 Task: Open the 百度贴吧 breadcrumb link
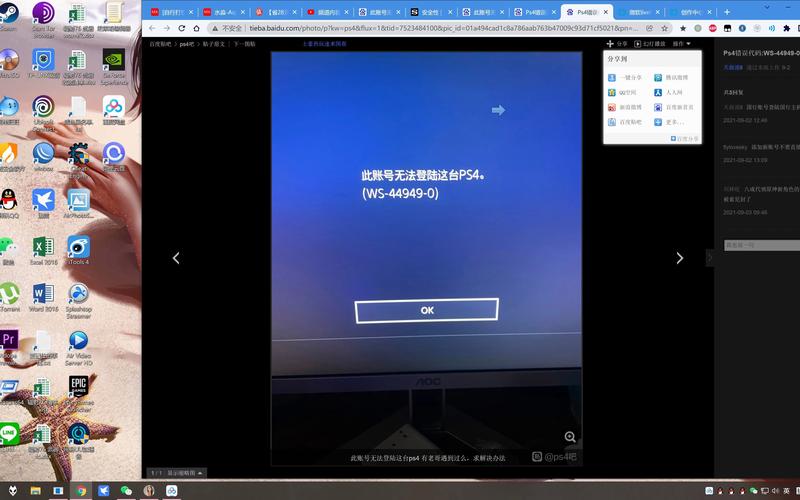(x=160, y=44)
